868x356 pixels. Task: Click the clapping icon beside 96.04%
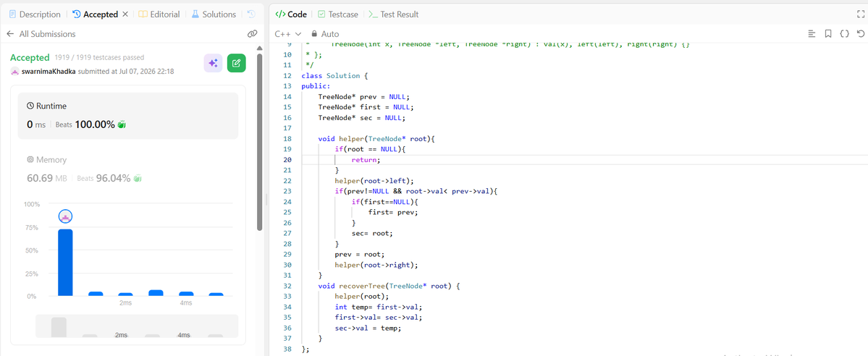click(138, 178)
